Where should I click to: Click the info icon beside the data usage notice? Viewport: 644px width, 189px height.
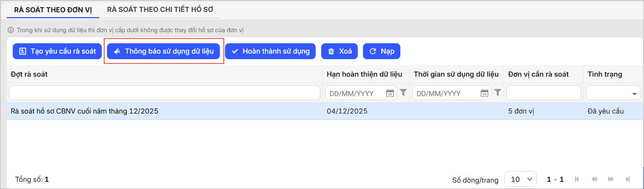coord(11,30)
